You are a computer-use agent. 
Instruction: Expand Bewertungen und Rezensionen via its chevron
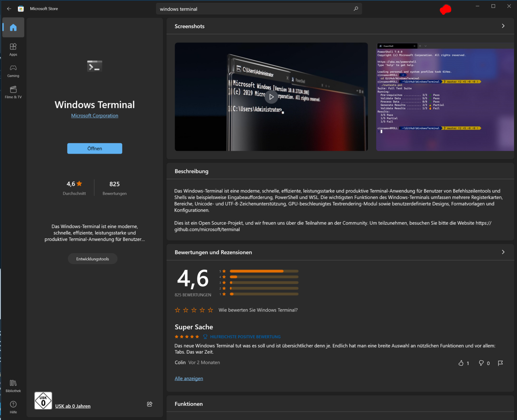[503, 252]
